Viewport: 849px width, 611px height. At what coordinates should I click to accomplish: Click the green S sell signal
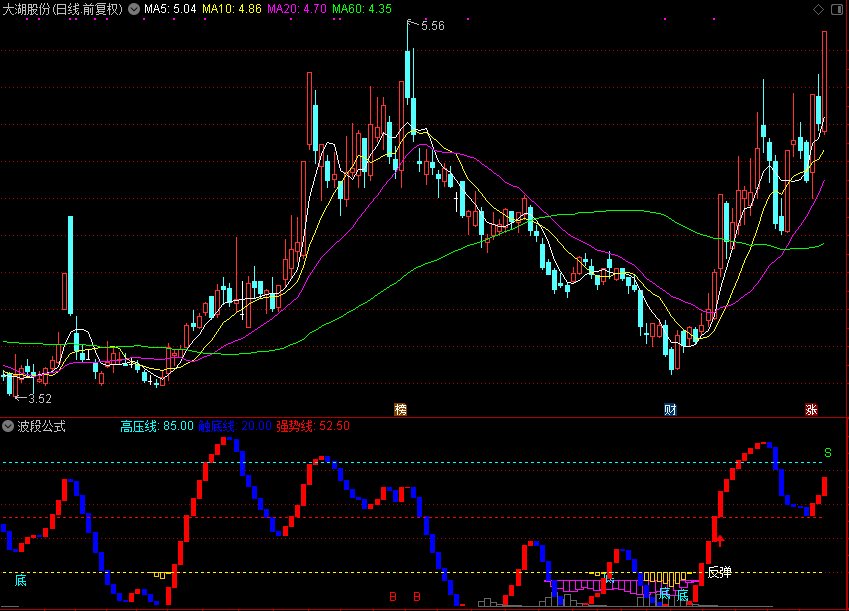tap(827, 452)
